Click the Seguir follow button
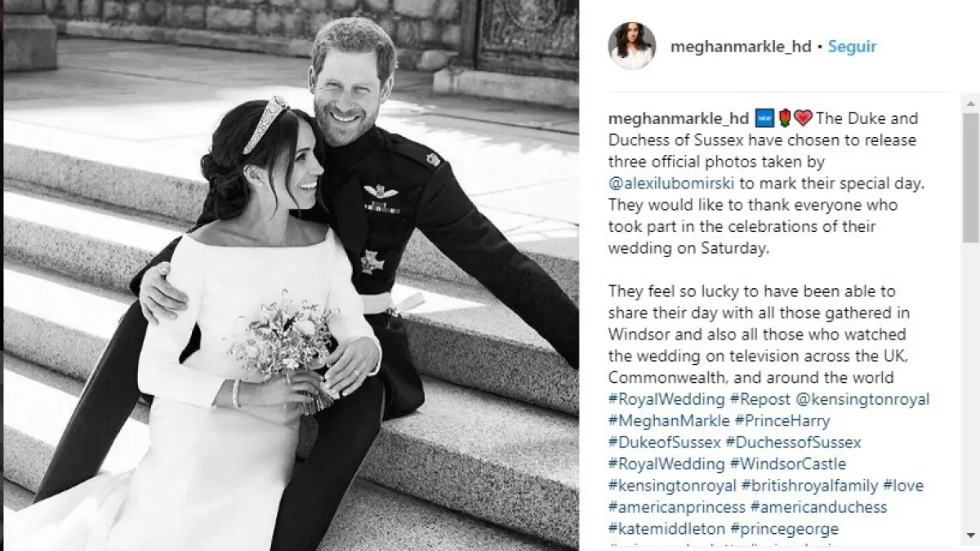Screen dimensions: 980x551 pos(852,47)
